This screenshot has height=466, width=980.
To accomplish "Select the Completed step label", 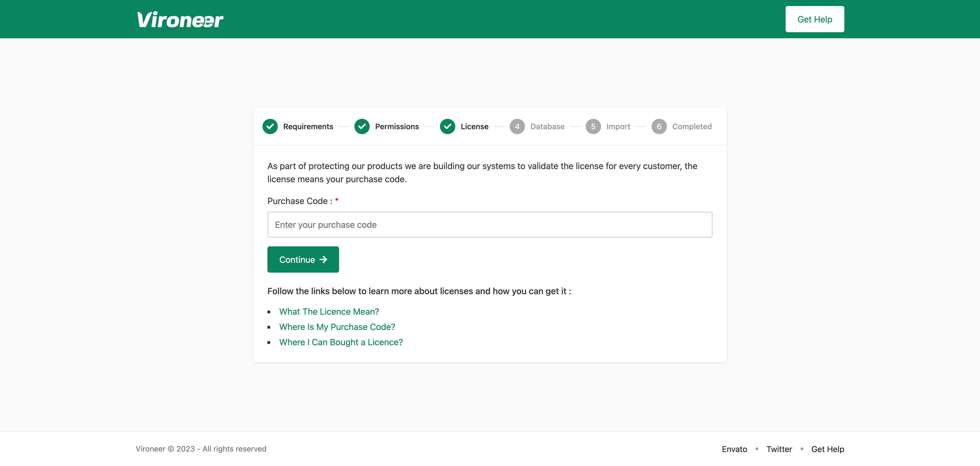I will pos(691,126).
